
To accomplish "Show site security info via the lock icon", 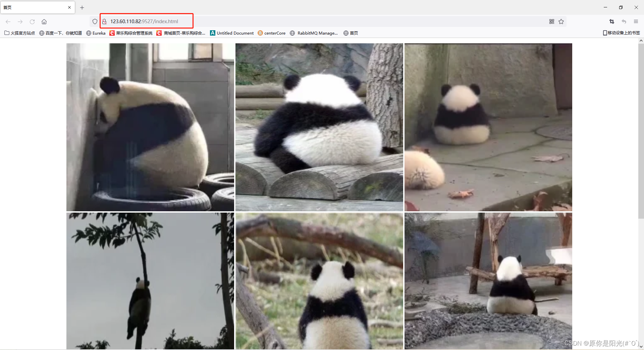I will tap(104, 21).
